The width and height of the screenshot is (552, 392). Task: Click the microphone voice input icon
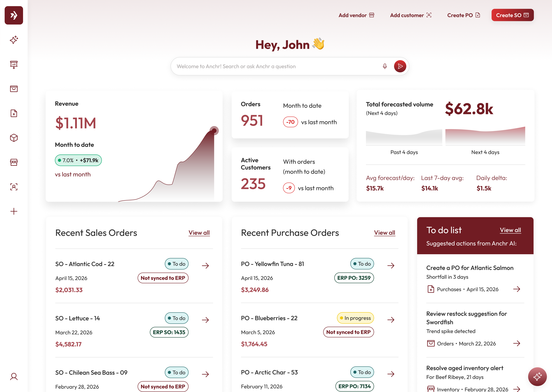[x=385, y=66]
